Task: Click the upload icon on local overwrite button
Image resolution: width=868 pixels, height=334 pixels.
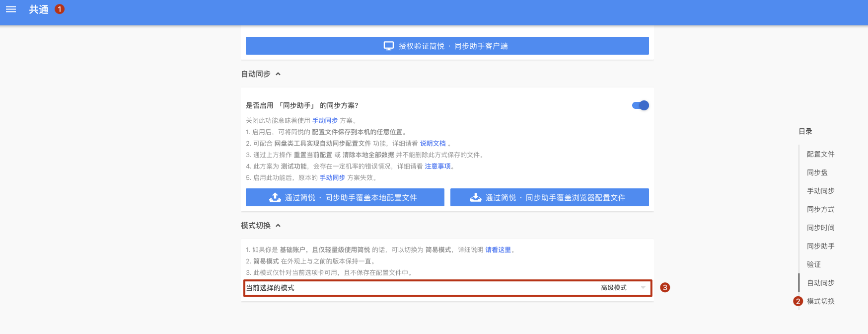Action: [x=275, y=197]
